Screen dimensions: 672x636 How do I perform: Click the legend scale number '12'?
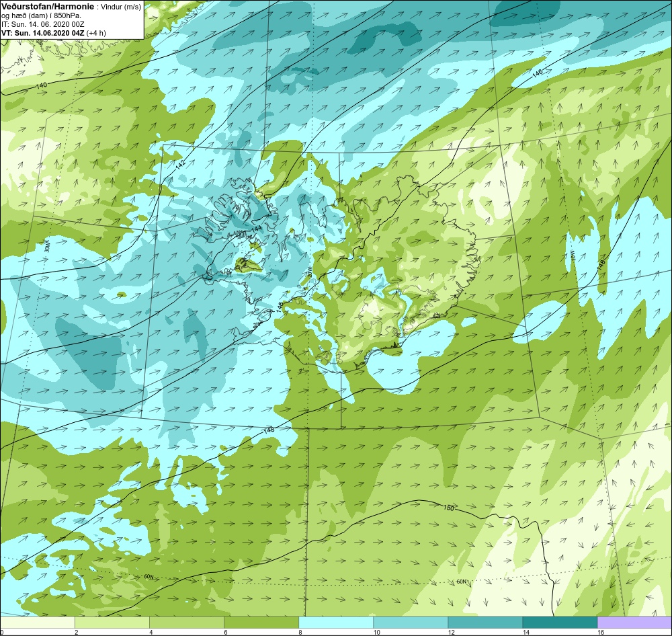pos(451,632)
